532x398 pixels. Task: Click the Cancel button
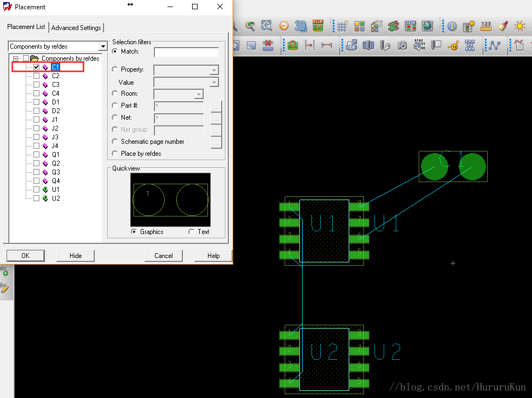(x=163, y=255)
